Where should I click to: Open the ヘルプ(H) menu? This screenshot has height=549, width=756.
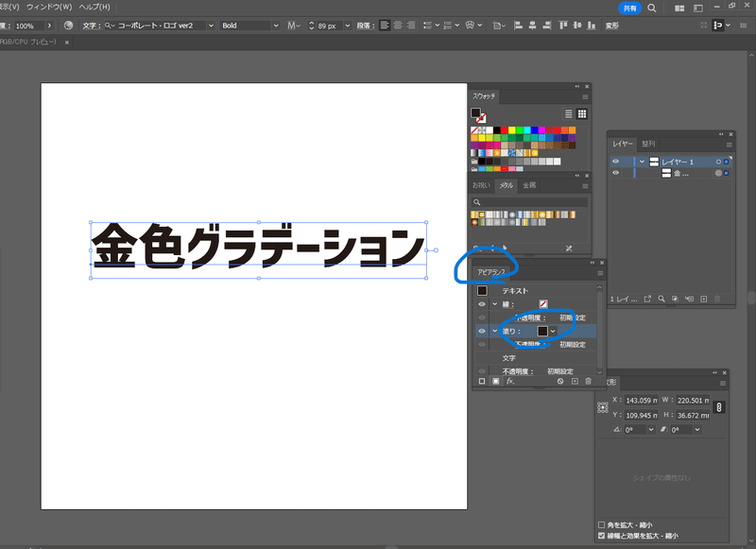point(94,8)
